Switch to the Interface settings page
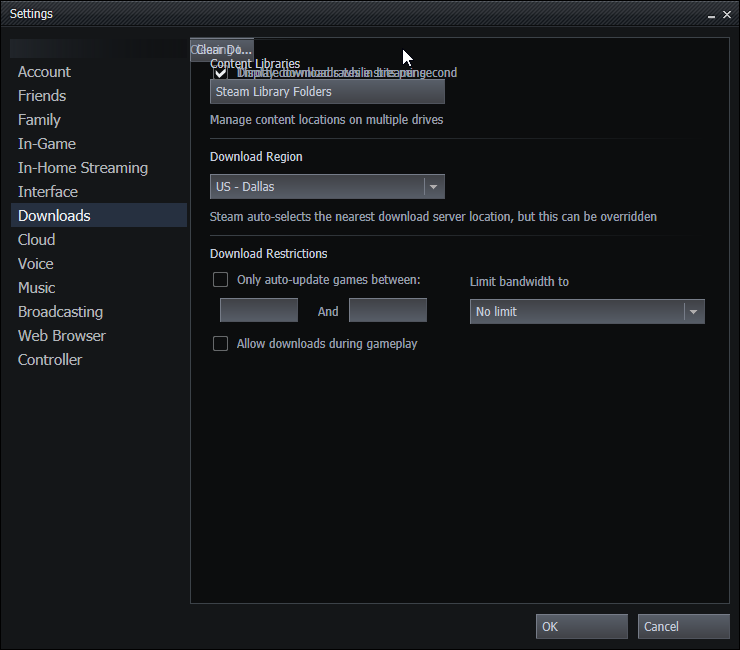Screen dimensions: 740x650 (99, 192)
